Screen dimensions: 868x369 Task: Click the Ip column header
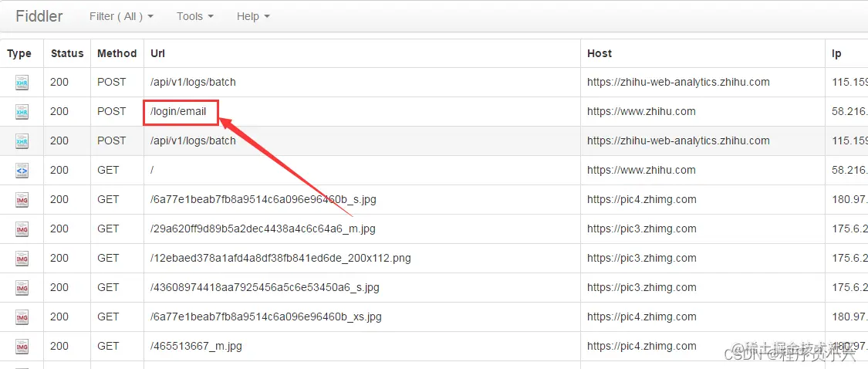click(836, 54)
